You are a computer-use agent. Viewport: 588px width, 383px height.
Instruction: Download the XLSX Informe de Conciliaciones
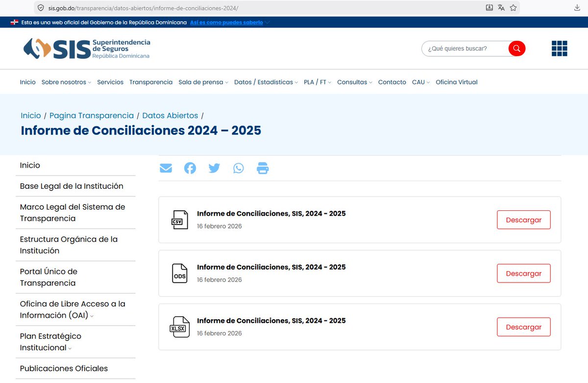pos(524,327)
